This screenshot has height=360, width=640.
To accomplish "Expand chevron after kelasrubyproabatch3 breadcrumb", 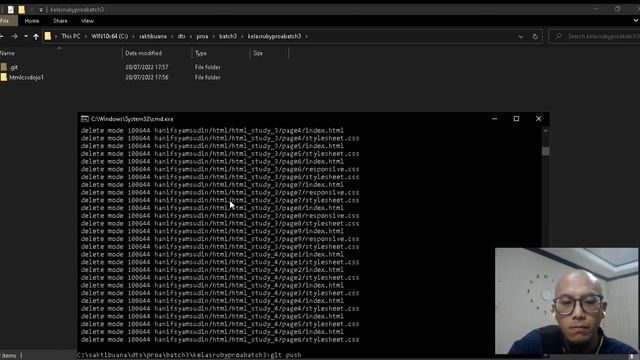I will coord(307,36).
